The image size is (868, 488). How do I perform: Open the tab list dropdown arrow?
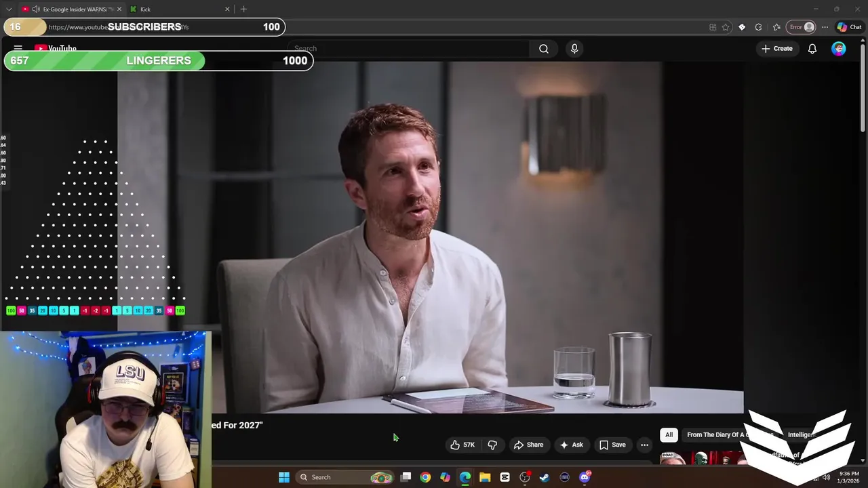click(x=9, y=9)
